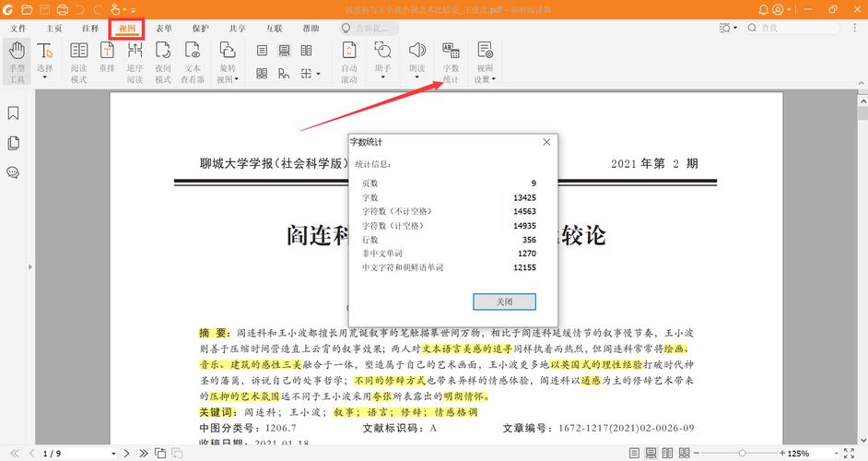Click the Foxit logo in title bar

[x=7, y=9]
